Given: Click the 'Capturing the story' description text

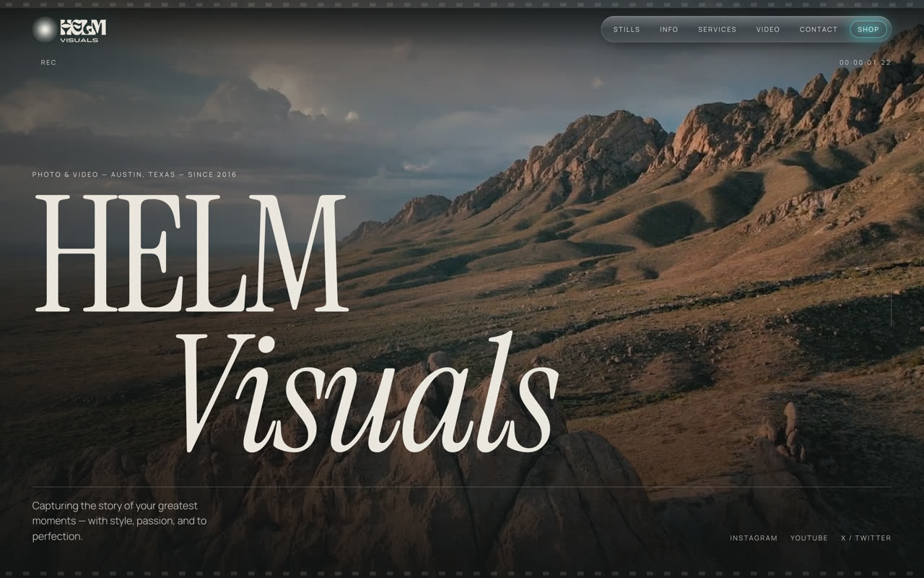Looking at the screenshot, I should (120, 521).
